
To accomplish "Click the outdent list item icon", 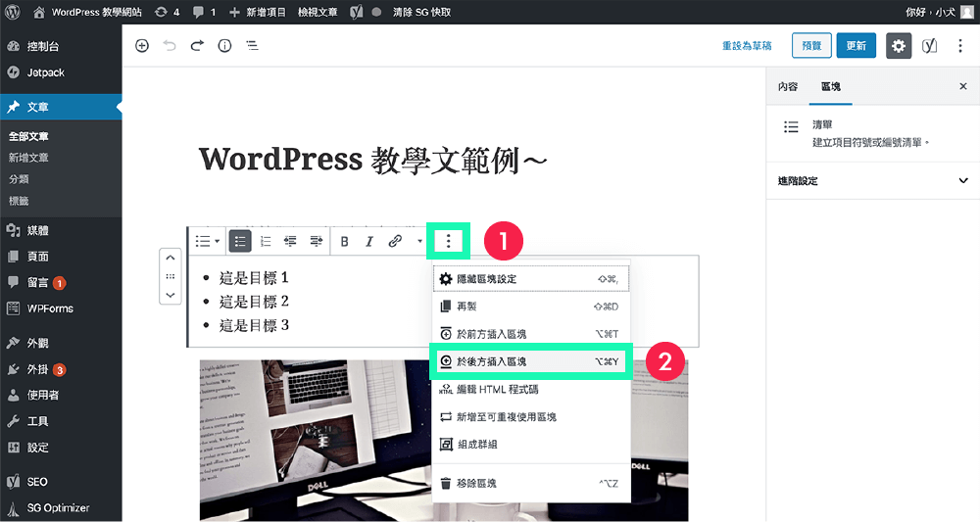I will tap(291, 241).
